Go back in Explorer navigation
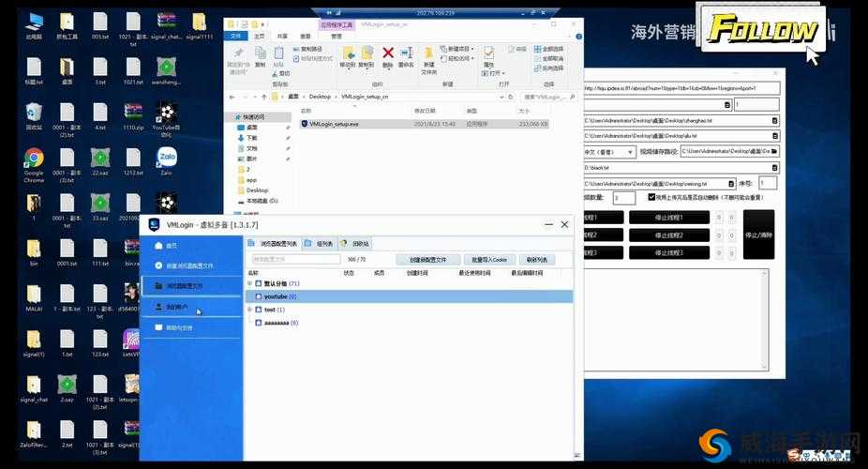 (232, 97)
